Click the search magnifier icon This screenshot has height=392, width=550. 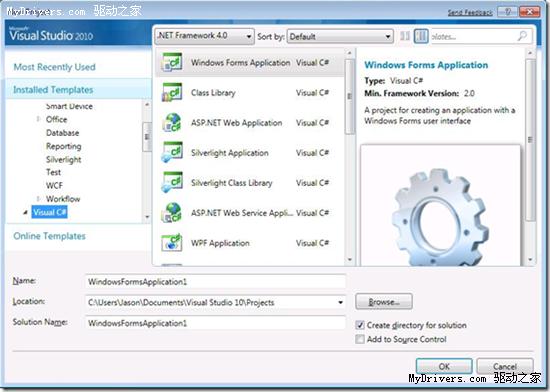[x=522, y=36]
